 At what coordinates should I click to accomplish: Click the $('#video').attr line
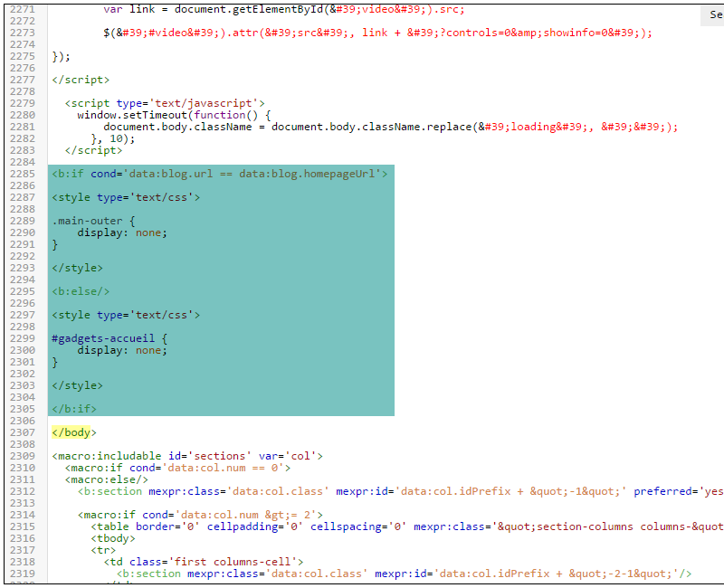[x=377, y=33]
